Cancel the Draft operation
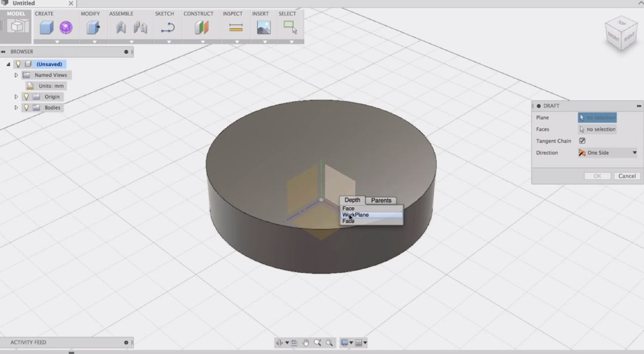644x354 pixels. click(626, 175)
